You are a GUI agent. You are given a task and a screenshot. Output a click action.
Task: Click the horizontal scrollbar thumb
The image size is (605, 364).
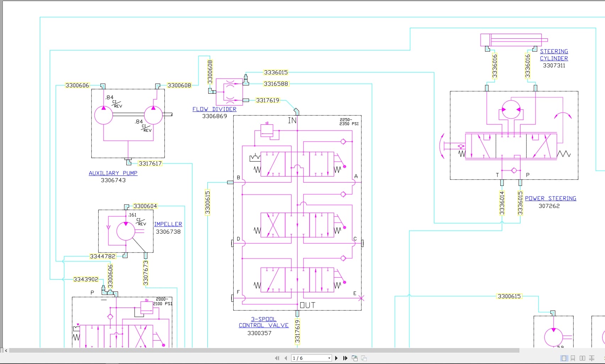[265, 351]
